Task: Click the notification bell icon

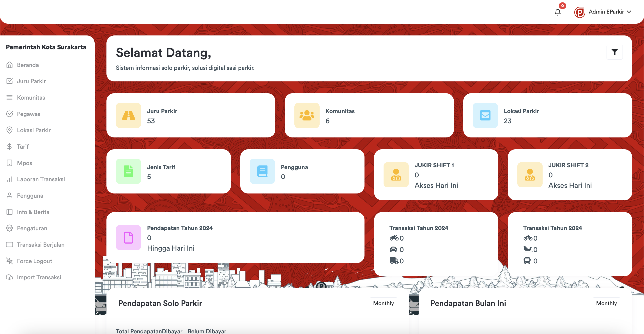Action: pos(557,12)
